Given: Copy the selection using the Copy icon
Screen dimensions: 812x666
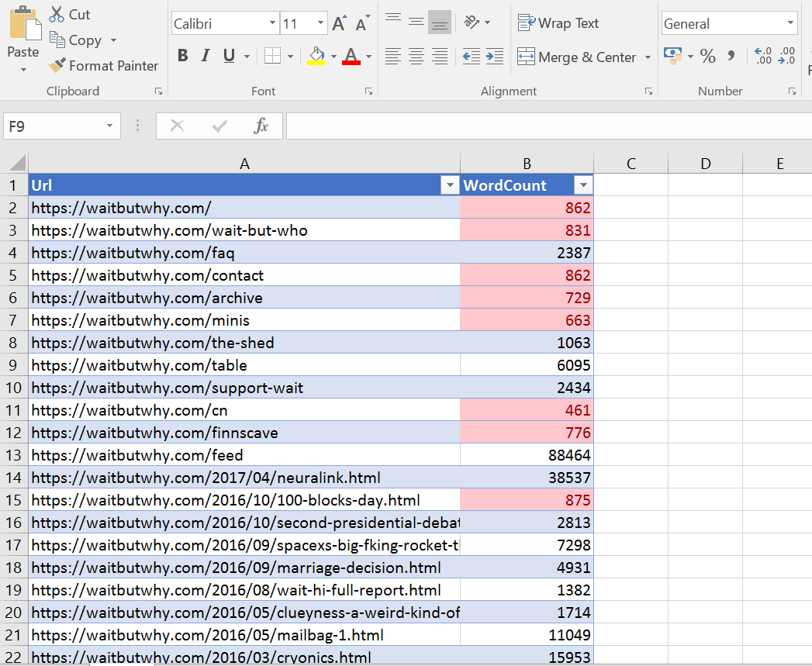Looking at the screenshot, I should coord(57,40).
